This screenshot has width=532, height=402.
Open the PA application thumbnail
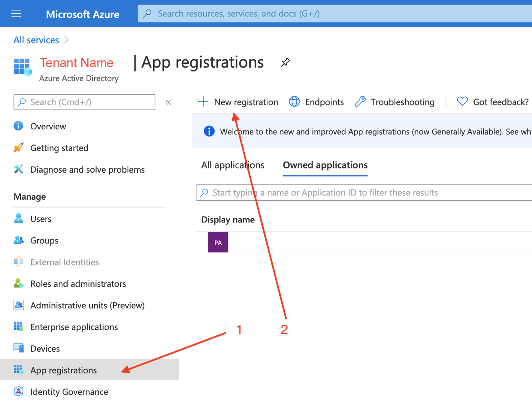pyautogui.click(x=218, y=242)
